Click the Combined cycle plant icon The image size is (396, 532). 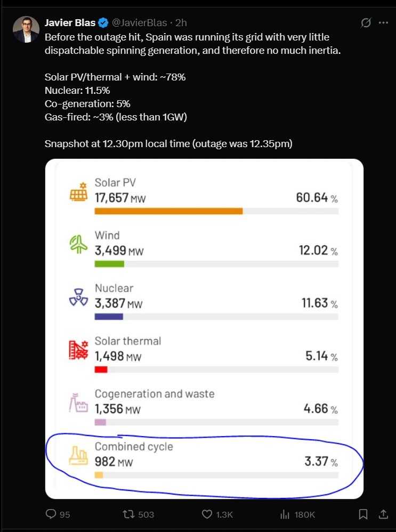78,455
